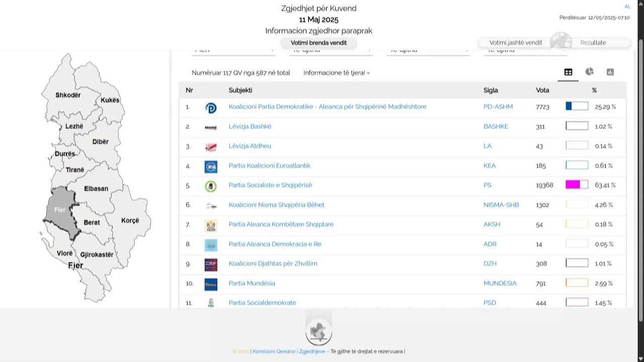The image size is (644, 362).
Task: Click the Nisma Shqipëria Bëhet logo
Action: 211,206
